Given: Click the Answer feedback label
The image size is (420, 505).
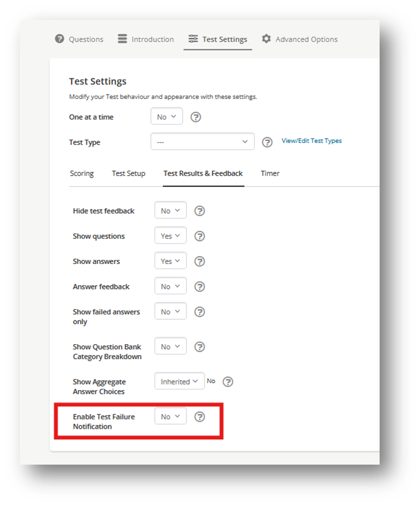Looking at the screenshot, I should coord(101,286).
